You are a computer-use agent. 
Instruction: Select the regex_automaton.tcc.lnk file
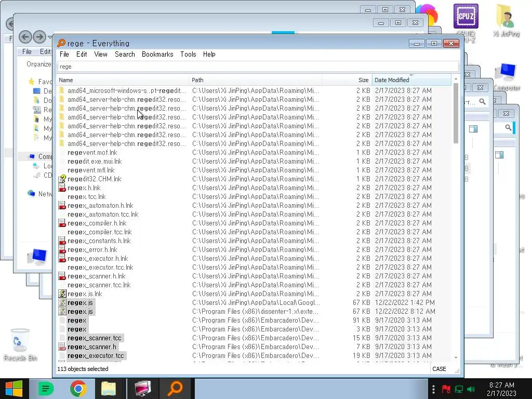[103, 214]
